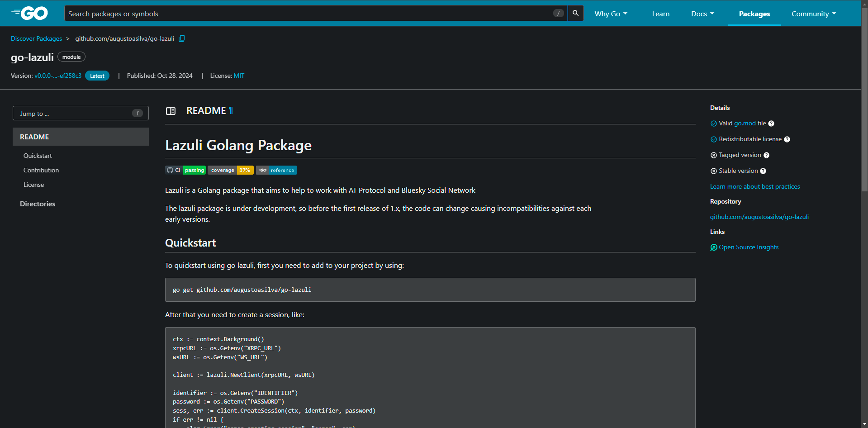The height and width of the screenshot is (428, 868).
Task: Open the MIT license link
Action: click(x=239, y=76)
